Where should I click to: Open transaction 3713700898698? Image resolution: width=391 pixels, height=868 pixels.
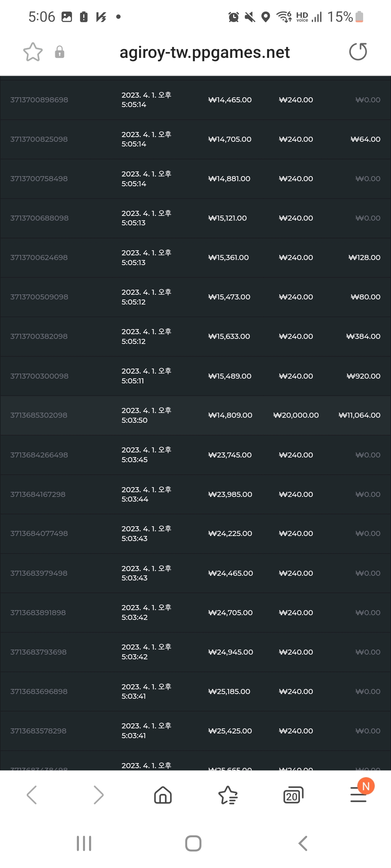195,100
